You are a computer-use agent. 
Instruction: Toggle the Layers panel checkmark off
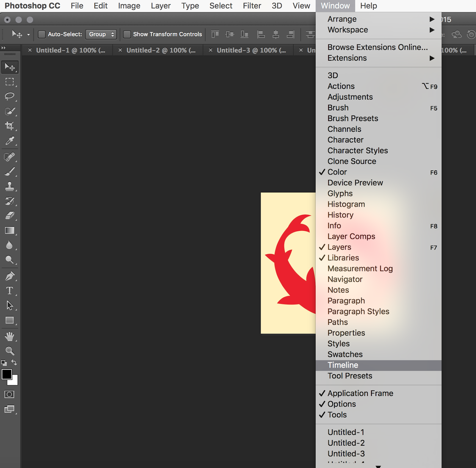pos(322,247)
